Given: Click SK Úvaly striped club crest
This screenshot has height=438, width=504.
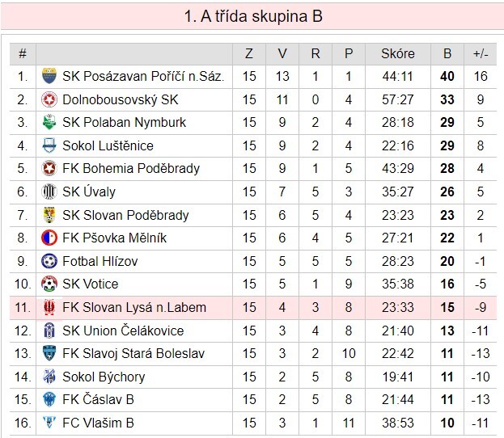Looking at the screenshot, I should coord(49,192).
